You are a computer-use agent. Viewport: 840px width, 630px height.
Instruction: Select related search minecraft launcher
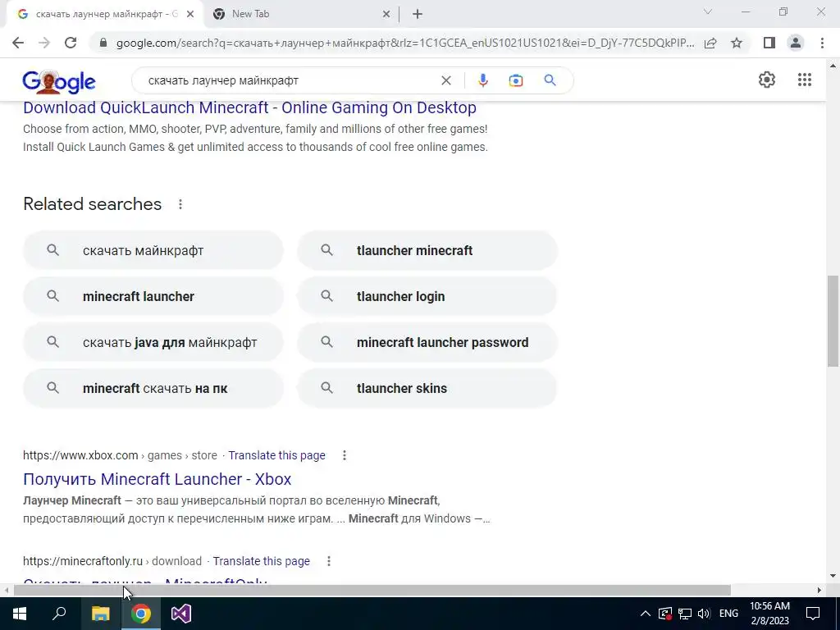click(x=153, y=296)
